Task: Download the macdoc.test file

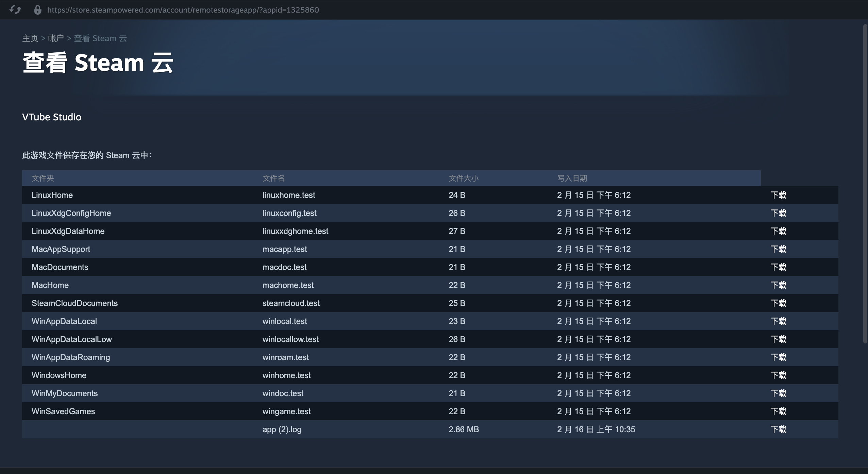Action: tap(778, 267)
